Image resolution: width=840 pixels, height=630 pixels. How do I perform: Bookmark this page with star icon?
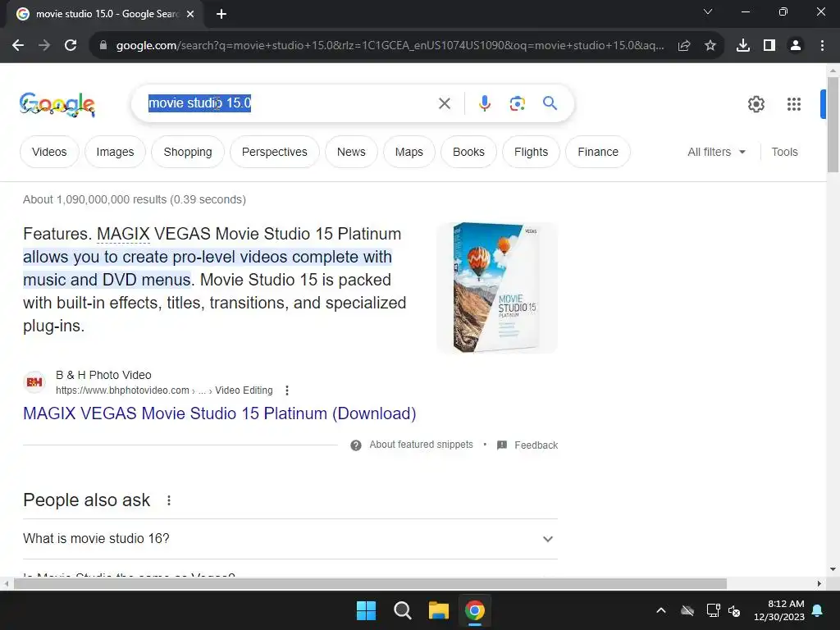(710, 46)
